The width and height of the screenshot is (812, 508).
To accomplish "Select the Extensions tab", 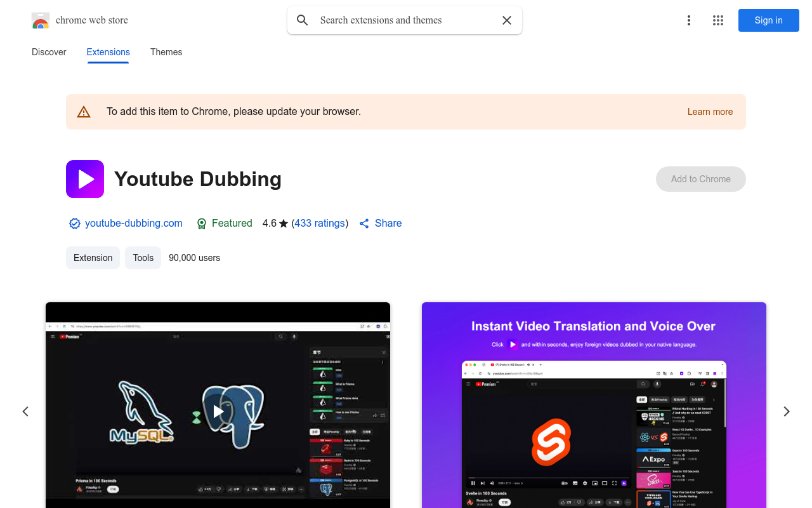I will [108, 52].
